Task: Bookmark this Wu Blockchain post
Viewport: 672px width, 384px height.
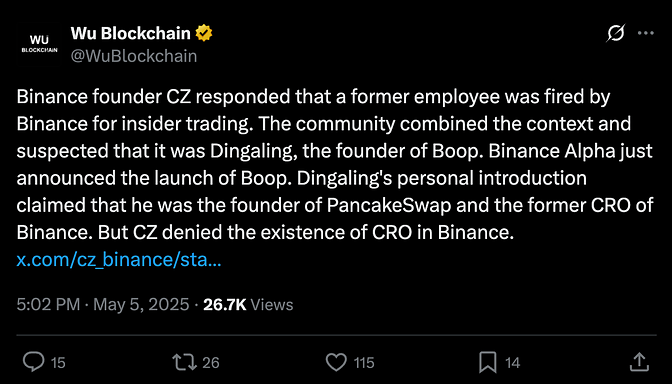Action: [x=488, y=362]
